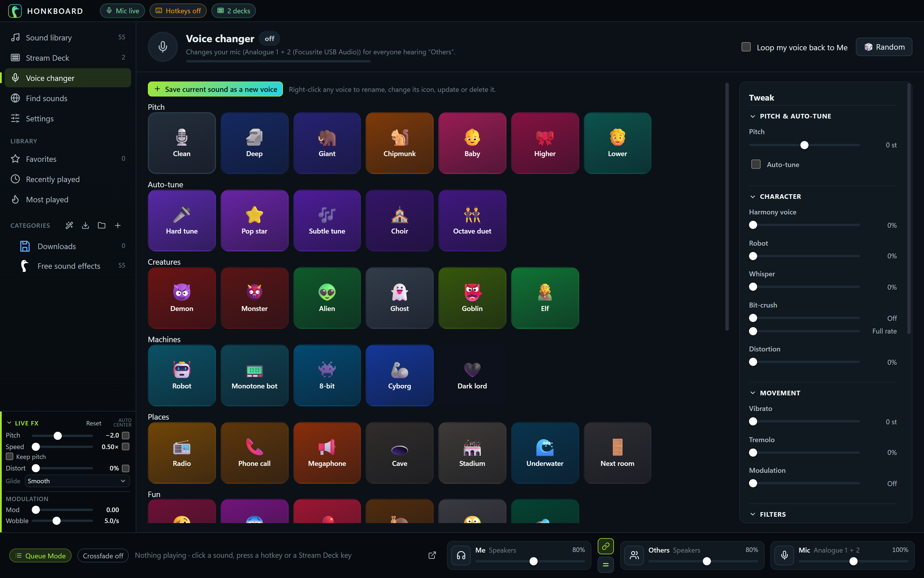
Task: Add a category with the plus icon
Action: pos(118,225)
